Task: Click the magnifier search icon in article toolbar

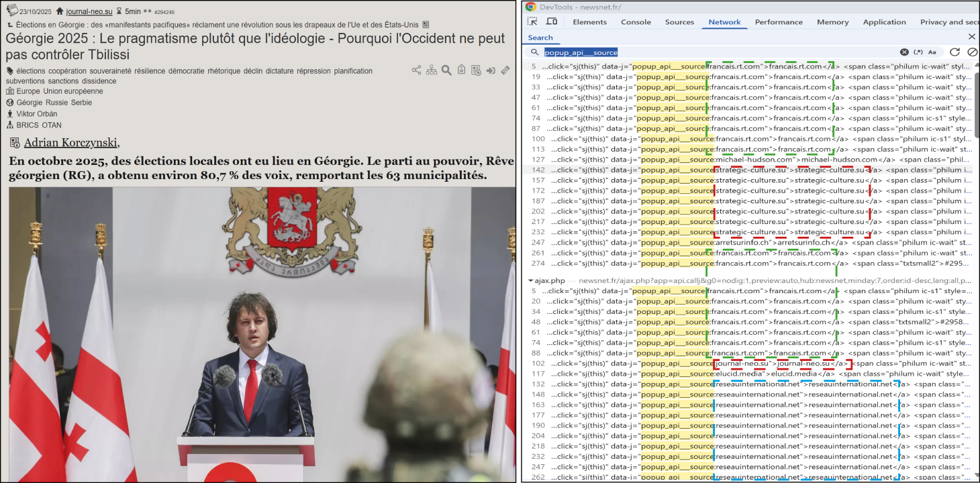Action: coord(446,70)
